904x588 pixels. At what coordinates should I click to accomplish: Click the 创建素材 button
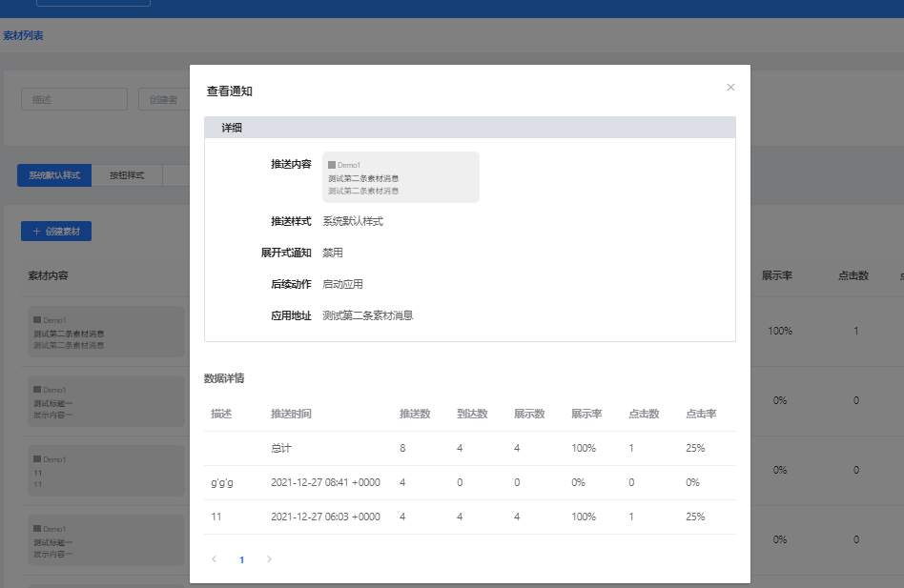click(x=56, y=231)
